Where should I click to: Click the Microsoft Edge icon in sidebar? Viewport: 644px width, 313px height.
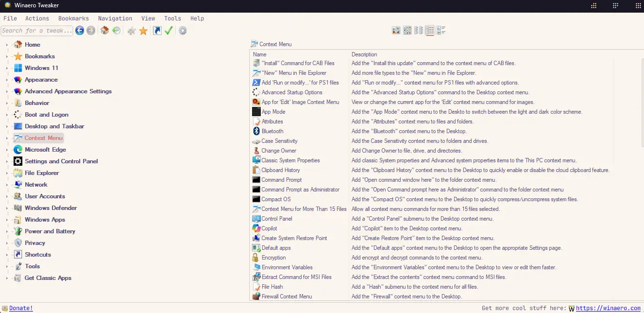(x=18, y=150)
